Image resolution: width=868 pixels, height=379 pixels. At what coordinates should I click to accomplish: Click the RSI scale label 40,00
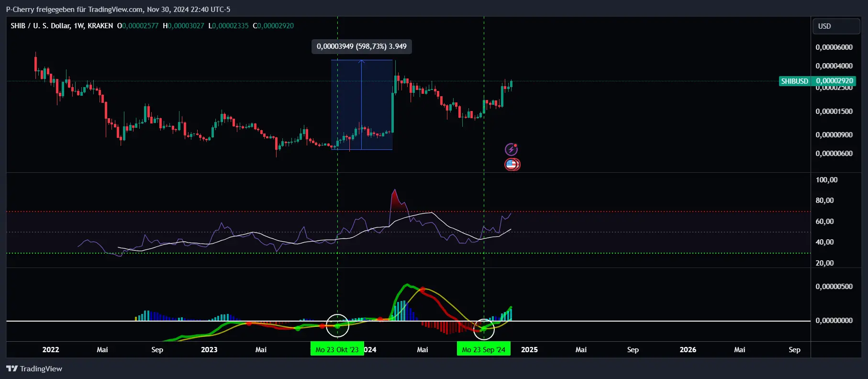click(825, 242)
